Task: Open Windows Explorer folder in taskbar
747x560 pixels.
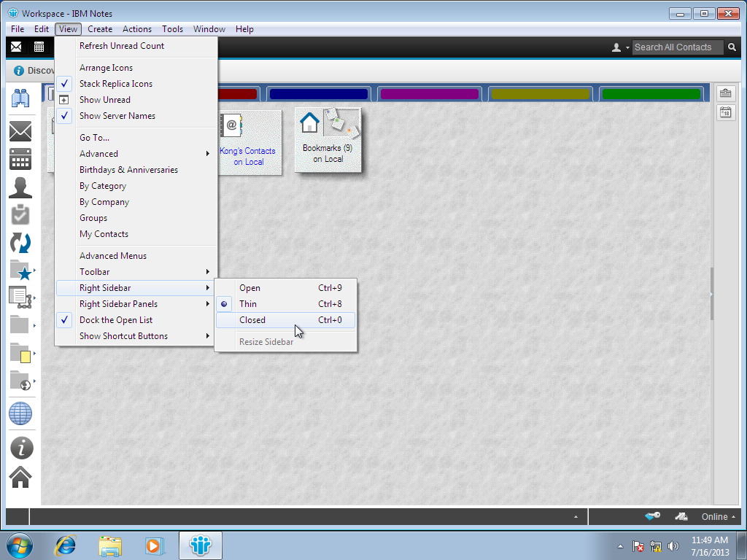Action: coord(110,545)
